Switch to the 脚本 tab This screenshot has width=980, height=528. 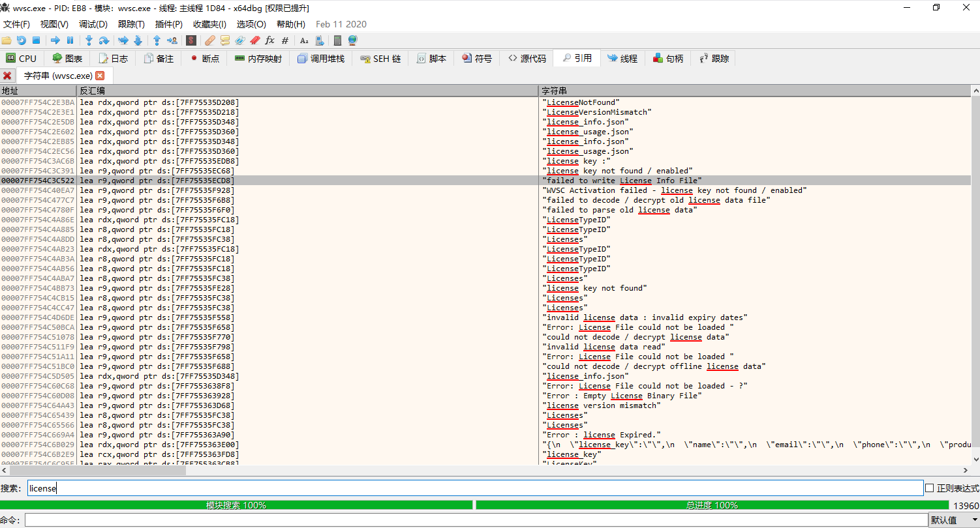coord(431,58)
